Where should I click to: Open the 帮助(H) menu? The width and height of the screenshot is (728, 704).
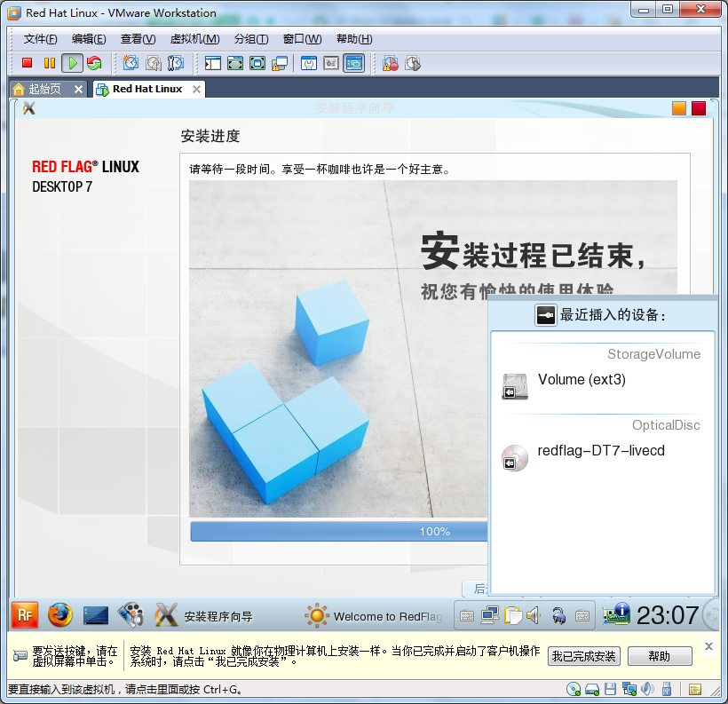point(354,39)
